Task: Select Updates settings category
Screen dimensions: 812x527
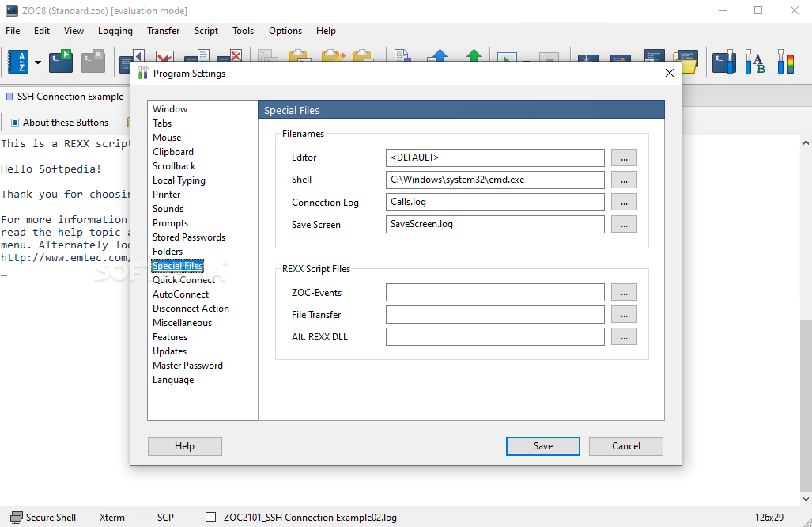Action: click(x=169, y=351)
